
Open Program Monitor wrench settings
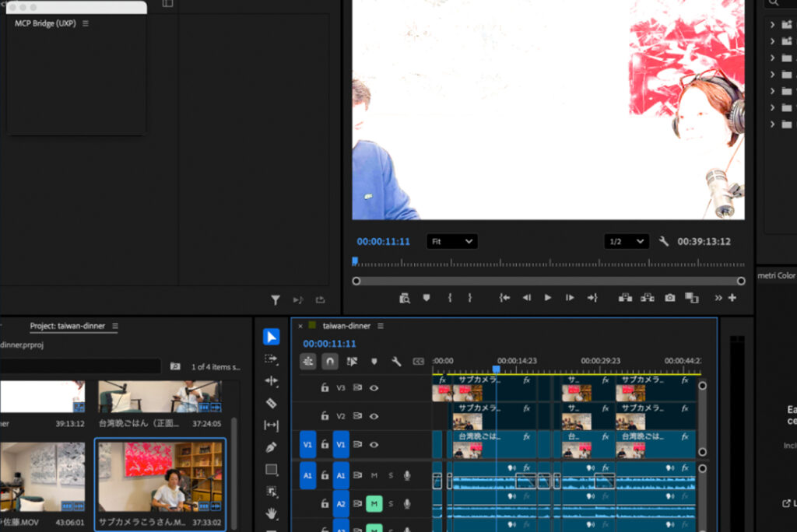pos(664,242)
